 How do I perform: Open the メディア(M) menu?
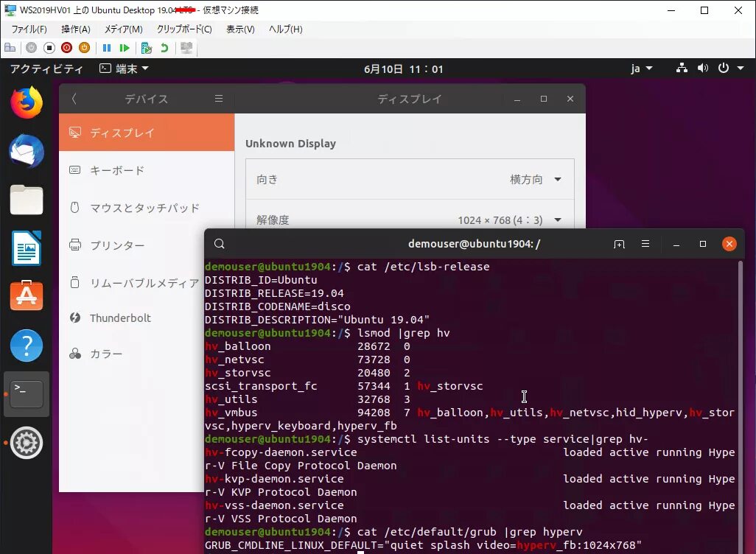pos(124,29)
